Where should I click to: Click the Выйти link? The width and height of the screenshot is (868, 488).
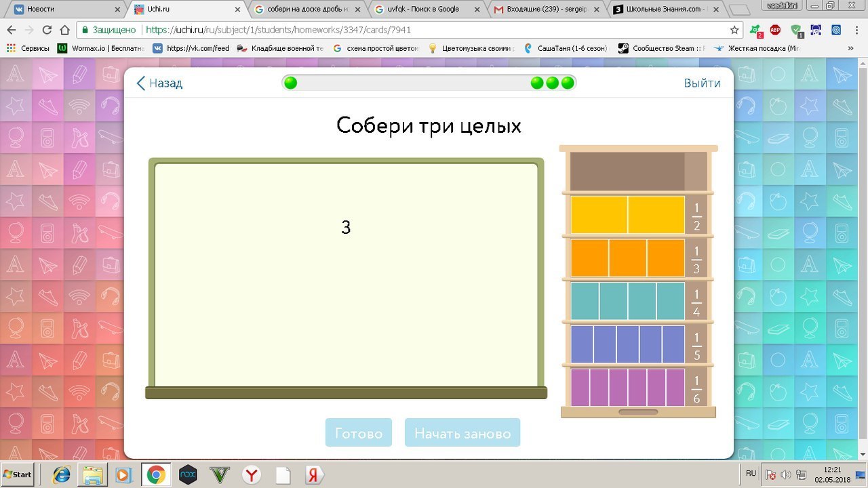pyautogui.click(x=702, y=83)
